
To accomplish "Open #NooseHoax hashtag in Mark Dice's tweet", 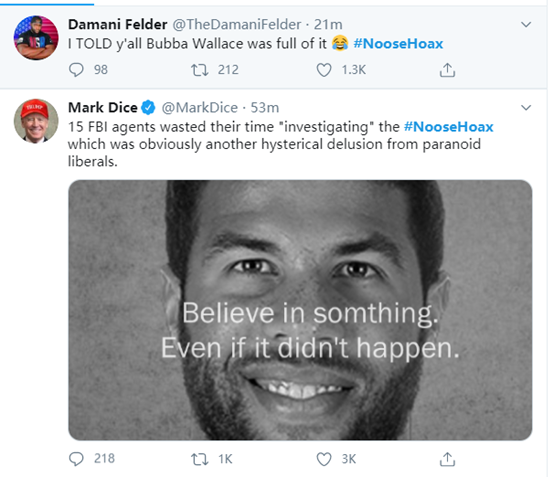I will pos(449,126).
